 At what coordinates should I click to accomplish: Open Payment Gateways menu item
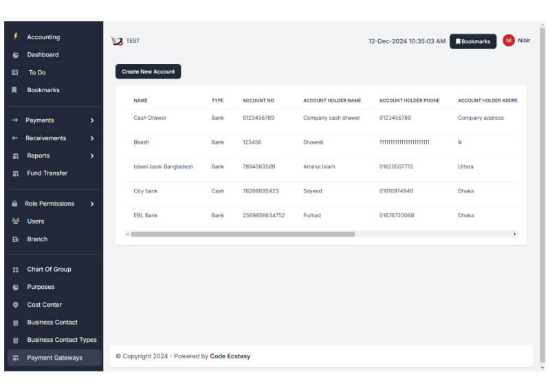pos(54,358)
